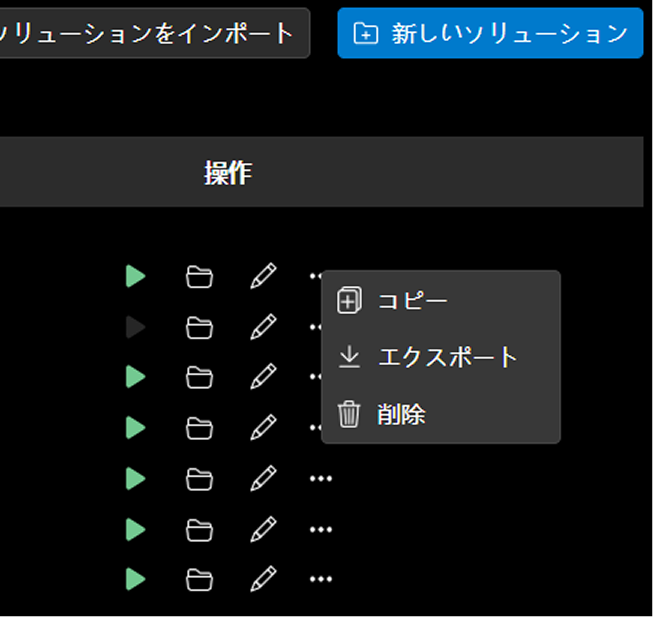Screen dimensions: 653x617
Task: Expand the sixth row's ellipsis menu
Action: pyautogui.click(x=320, y=529)
